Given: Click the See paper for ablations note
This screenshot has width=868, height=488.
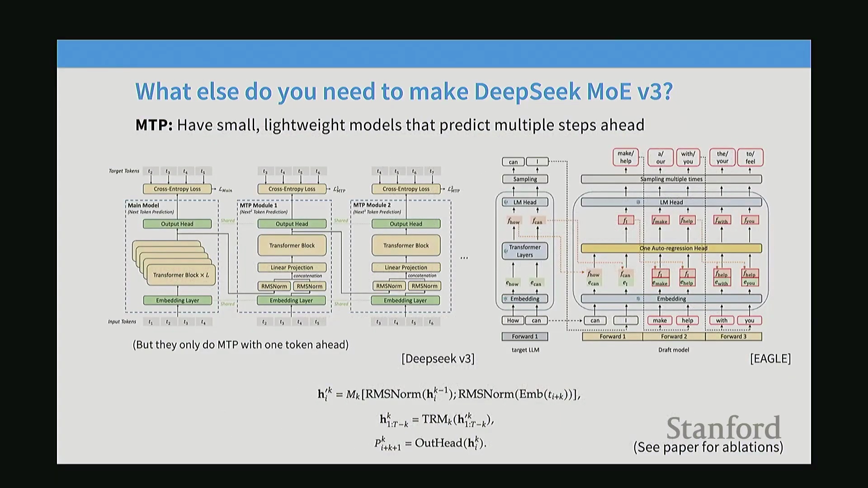Looking at the screenshot, I should (x=708, y=447).
